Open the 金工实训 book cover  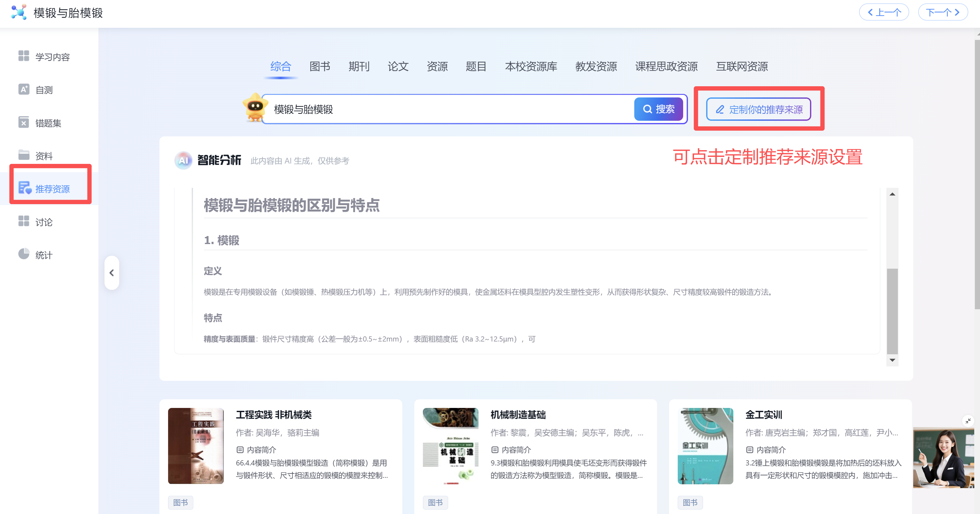(x=705, y=446)
